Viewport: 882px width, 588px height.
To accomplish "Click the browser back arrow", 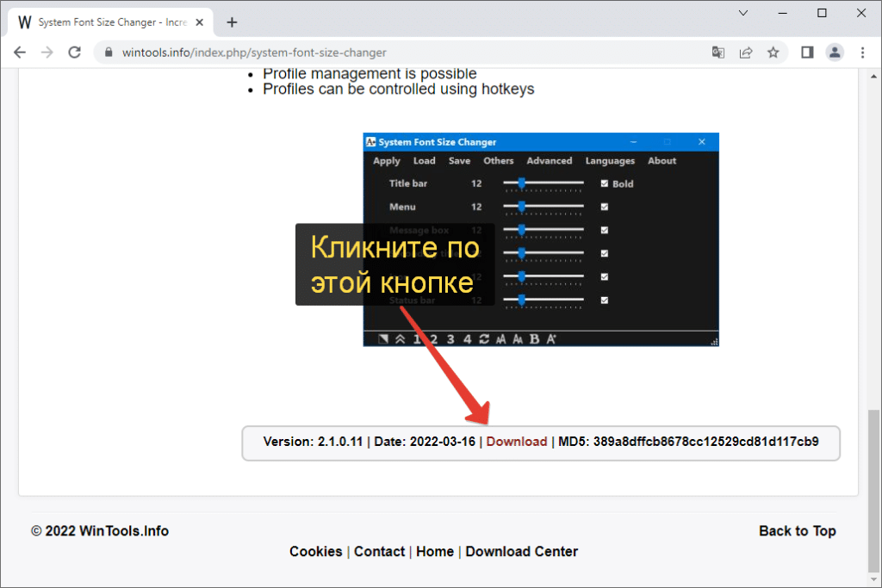I will tap(20, 53).
